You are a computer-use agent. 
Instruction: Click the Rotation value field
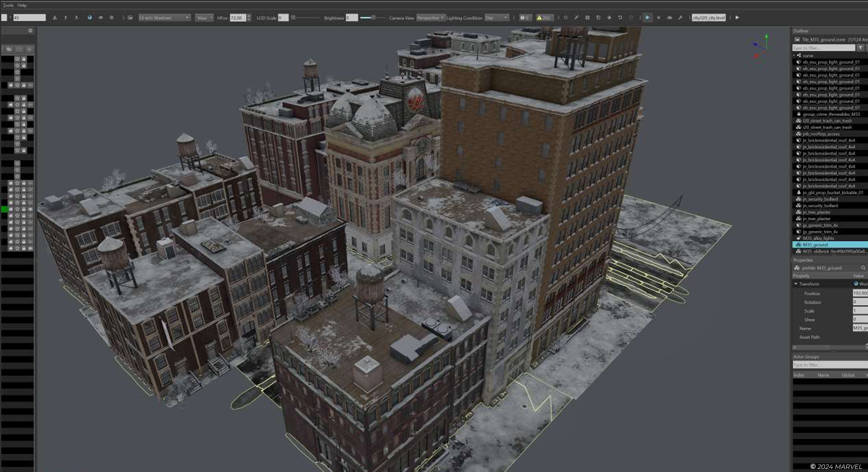click(x=861, y=302)
